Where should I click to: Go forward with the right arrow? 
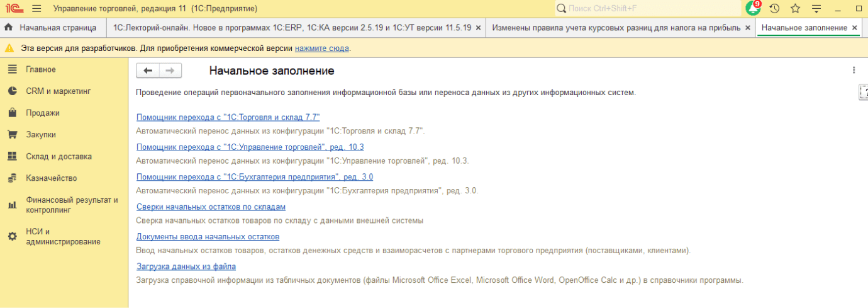(x=170, y=71)
